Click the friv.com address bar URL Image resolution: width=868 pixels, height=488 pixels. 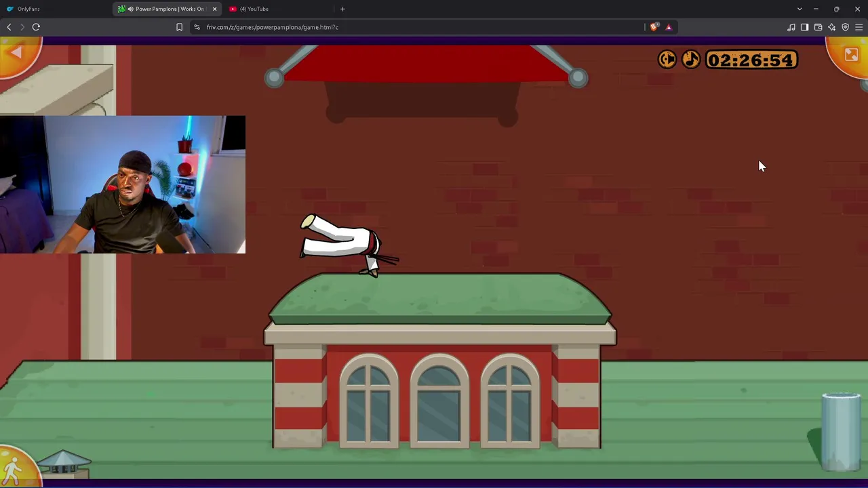pyautogui.click(x=273, y=27)
